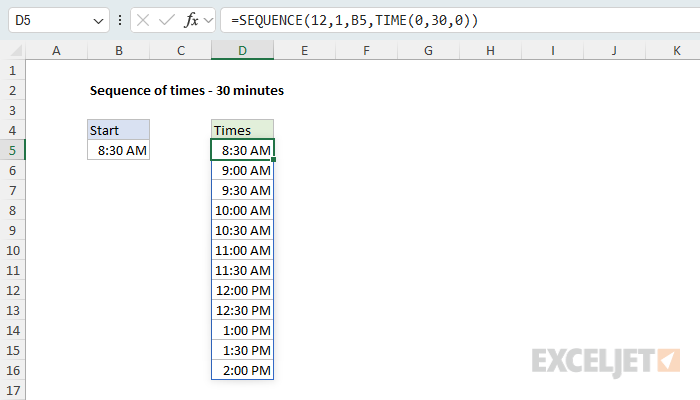The width and height of the screenshot is (700, 400).
Task: Click the '12:00 PM' cell
Action: (x=242, y=291)
